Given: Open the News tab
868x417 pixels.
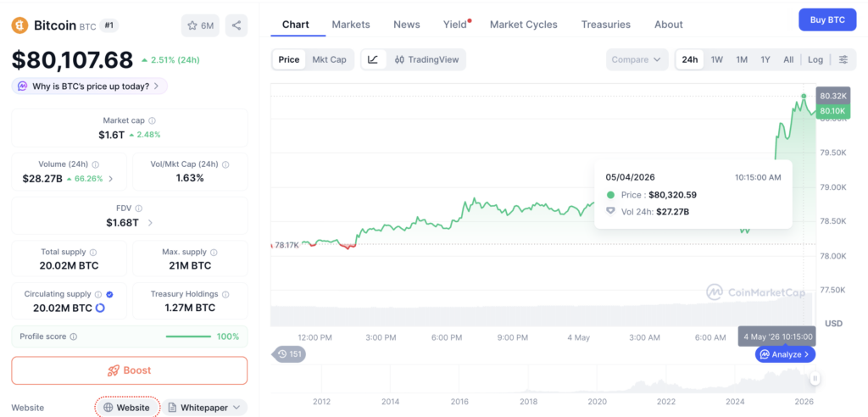Looking at the screenshot, I should (x=407, y=25).
